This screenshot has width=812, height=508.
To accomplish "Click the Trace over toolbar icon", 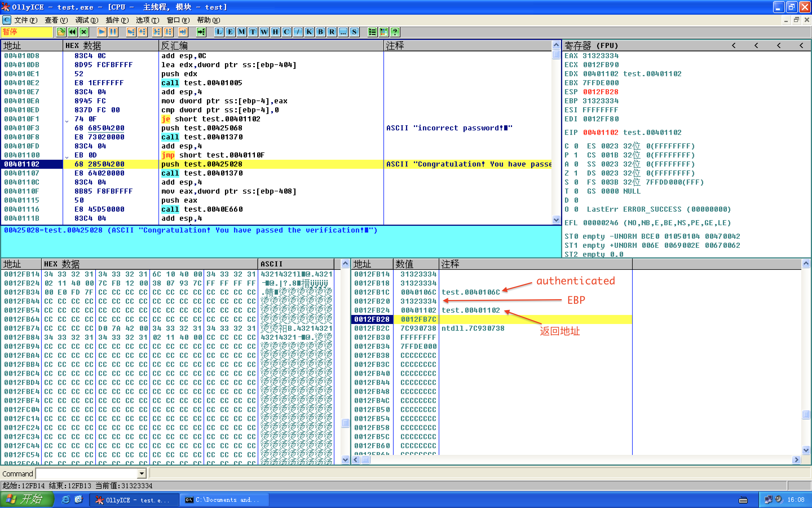I will [168, 32].
